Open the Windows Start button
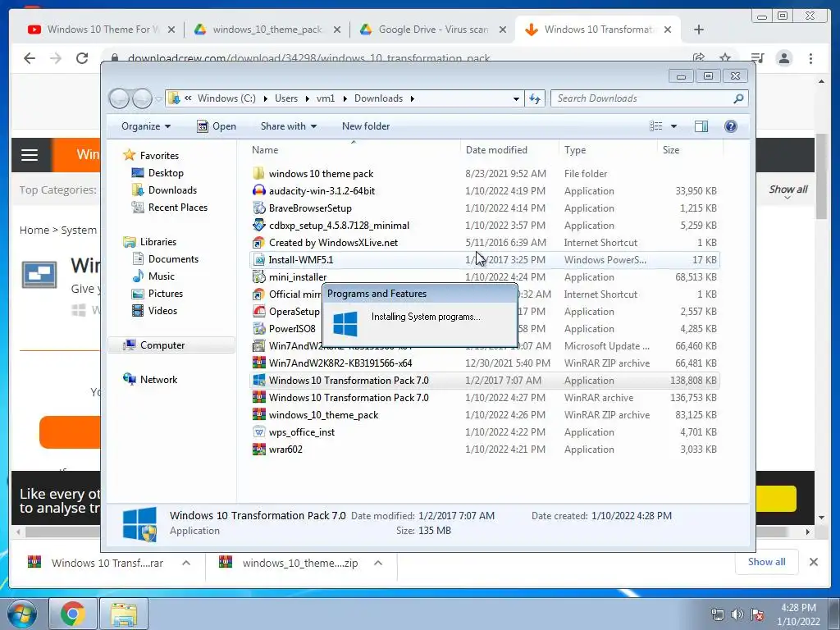Viewport: 840px width, 630px height. (22, 614)
